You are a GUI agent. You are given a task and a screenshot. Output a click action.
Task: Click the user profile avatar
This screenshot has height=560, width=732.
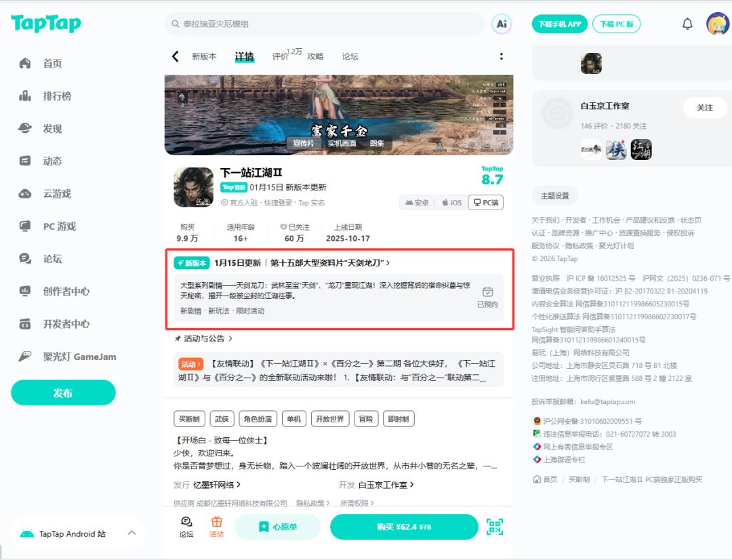pos(718,24)
